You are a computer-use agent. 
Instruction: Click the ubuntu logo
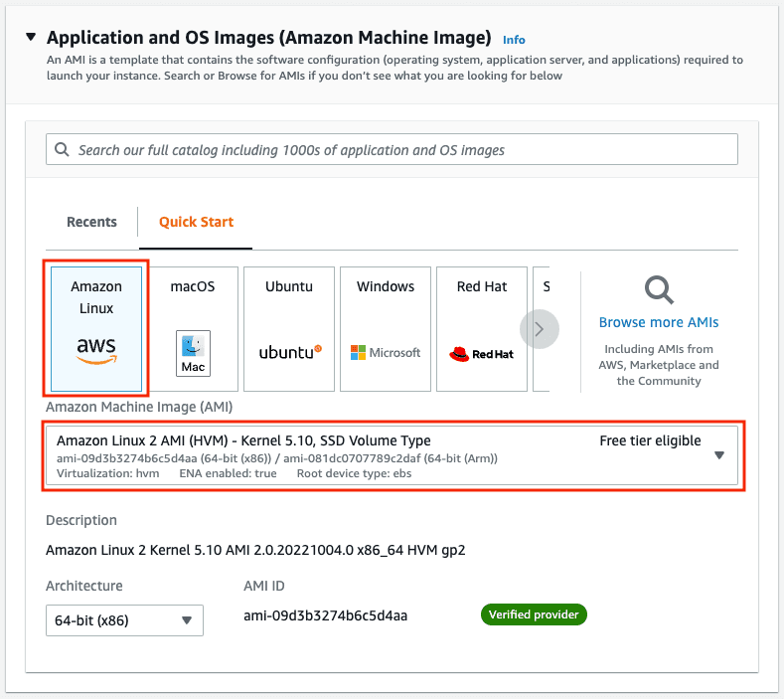290,352
